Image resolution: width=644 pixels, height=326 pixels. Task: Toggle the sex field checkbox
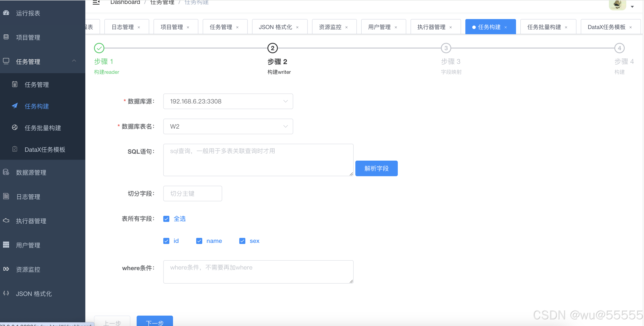click(x=242, y=241)
